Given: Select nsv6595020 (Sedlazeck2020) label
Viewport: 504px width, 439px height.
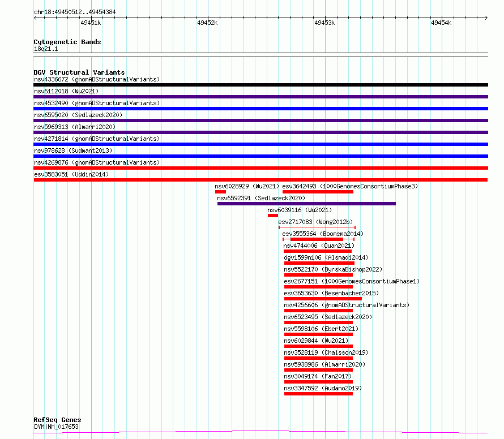Looking at the screenshot, I should click(78, 115).
